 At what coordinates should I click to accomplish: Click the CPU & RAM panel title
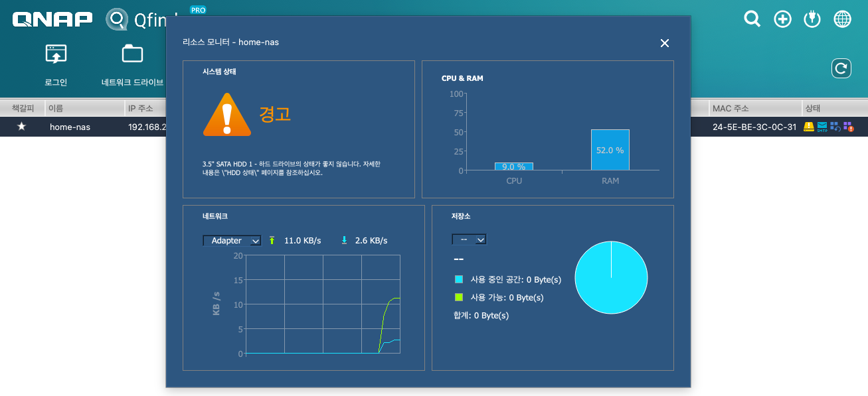(462, 78)
